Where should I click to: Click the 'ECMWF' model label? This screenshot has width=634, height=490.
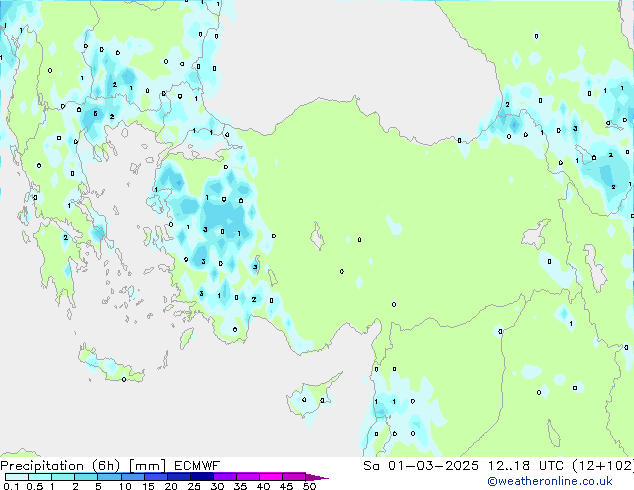pos(197,466)
